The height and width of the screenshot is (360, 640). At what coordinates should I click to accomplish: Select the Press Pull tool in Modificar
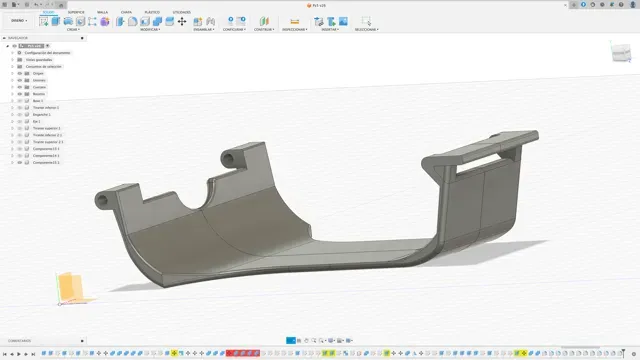120,21
